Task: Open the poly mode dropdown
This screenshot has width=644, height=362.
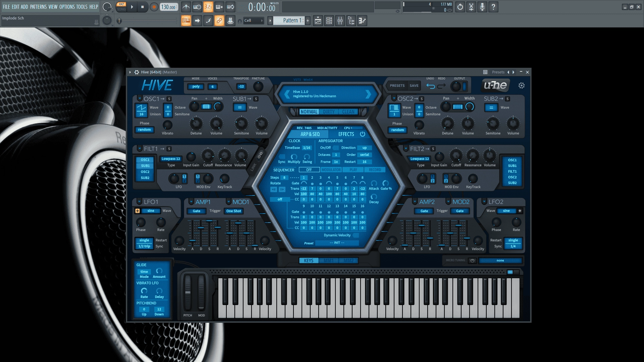Action: click(196, 86)
